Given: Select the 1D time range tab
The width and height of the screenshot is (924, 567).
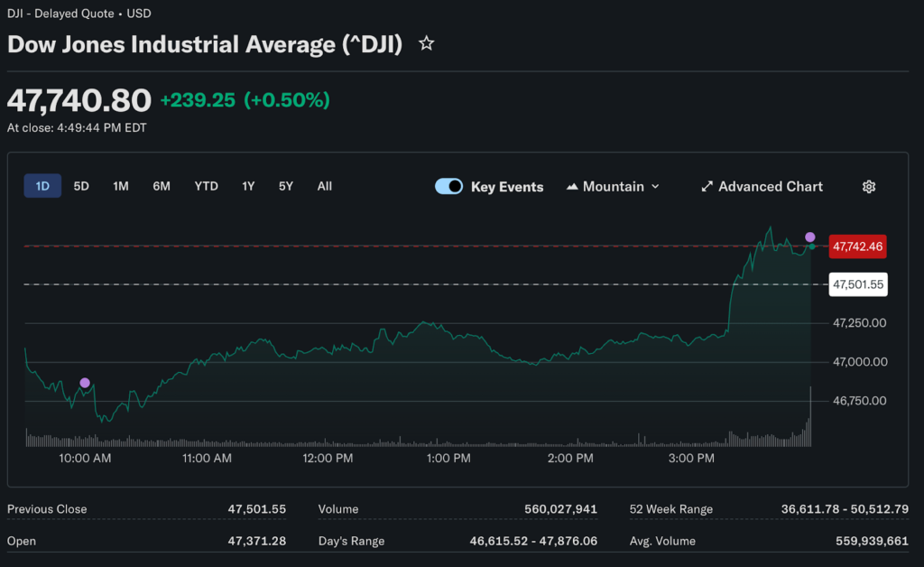Looking at the screenshot, I should coord(42,186).
